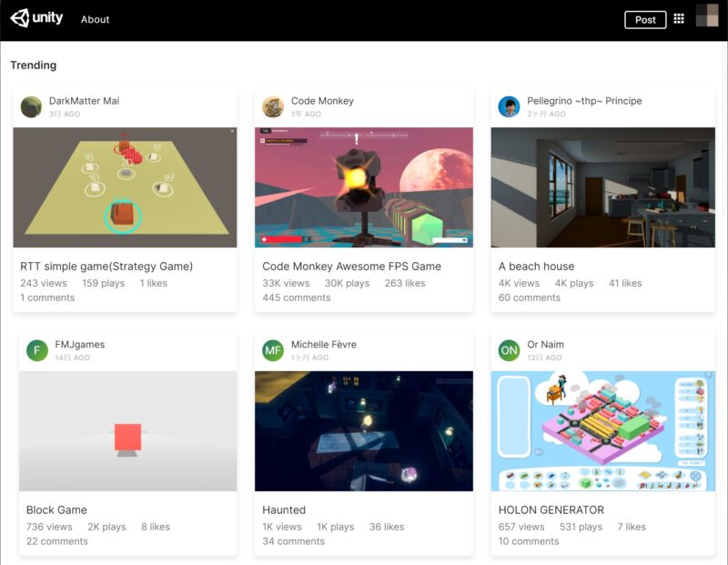728x565 pixels.
Task: Open HOLON GENERATOR
Action: pos(550,510)
